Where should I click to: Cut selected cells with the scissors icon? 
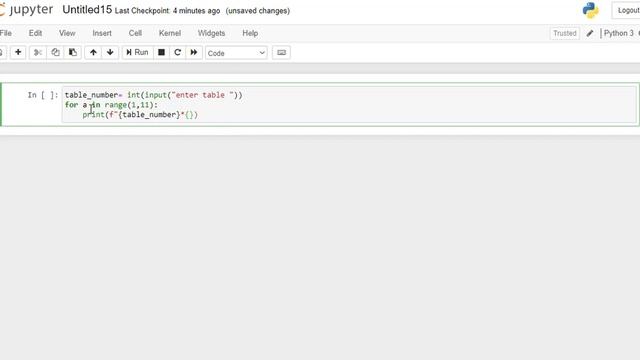click(x=38, y=52)
